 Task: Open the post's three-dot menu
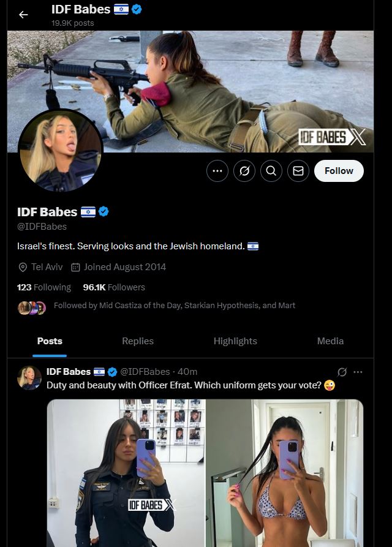pyautogui.click(x=358, y=372)
